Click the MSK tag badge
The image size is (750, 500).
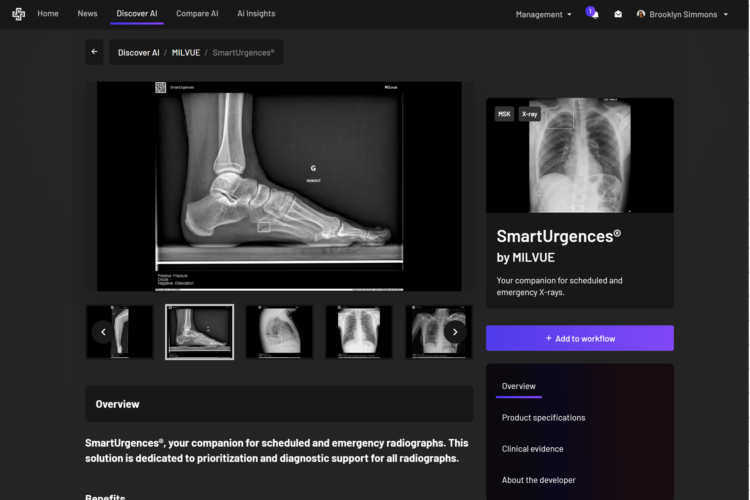click(x=504, y=114)
